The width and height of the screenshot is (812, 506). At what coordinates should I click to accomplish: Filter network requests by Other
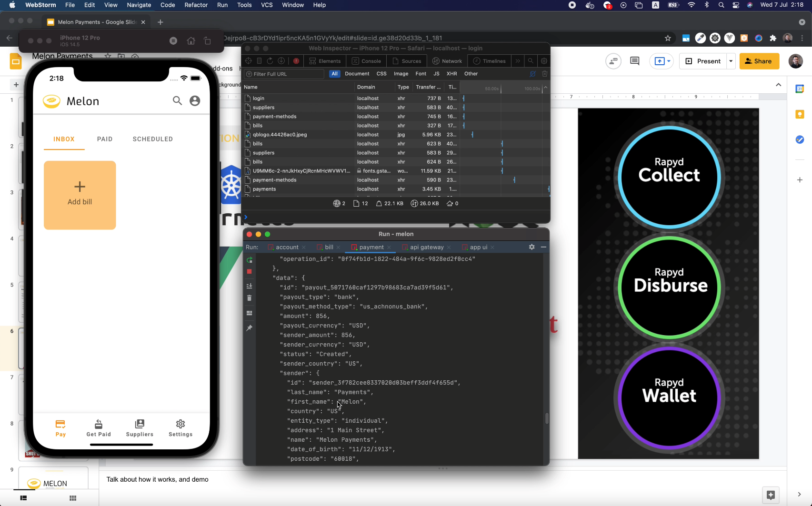click(x=471, y=74)
